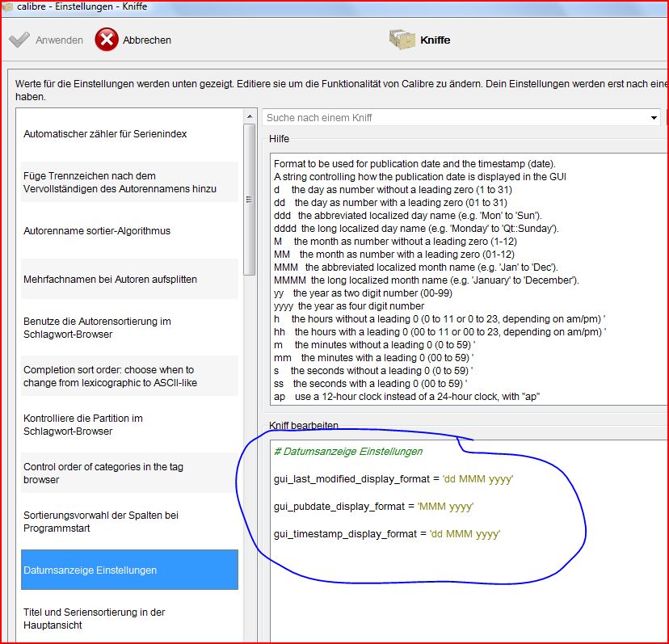Select 'Benutze die Autorensortierung im Schlagwort-Browser' tweak
The height and width of the screenshot is (644, 669).
129,328
